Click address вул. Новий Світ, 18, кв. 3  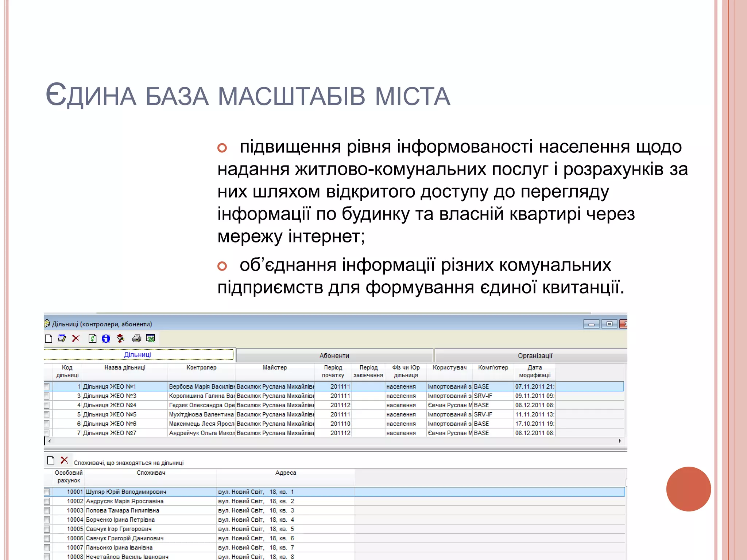(286, 510)
